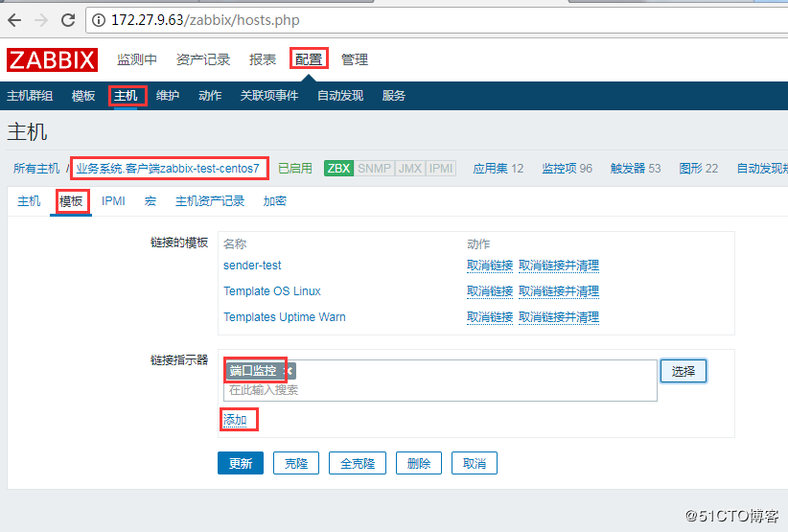Screen dimensions: 788x532
Task: Open 应用集 12 link
Action: (498, 169)
